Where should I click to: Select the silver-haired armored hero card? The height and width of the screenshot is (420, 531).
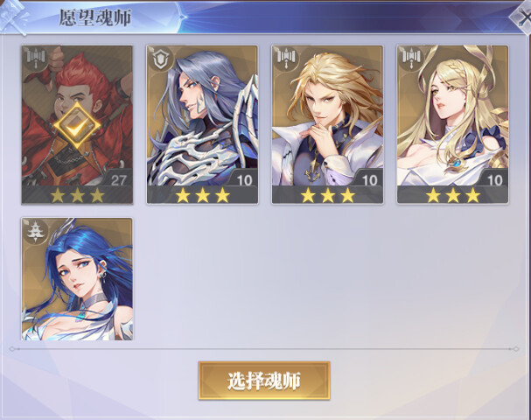pos(202,124)
